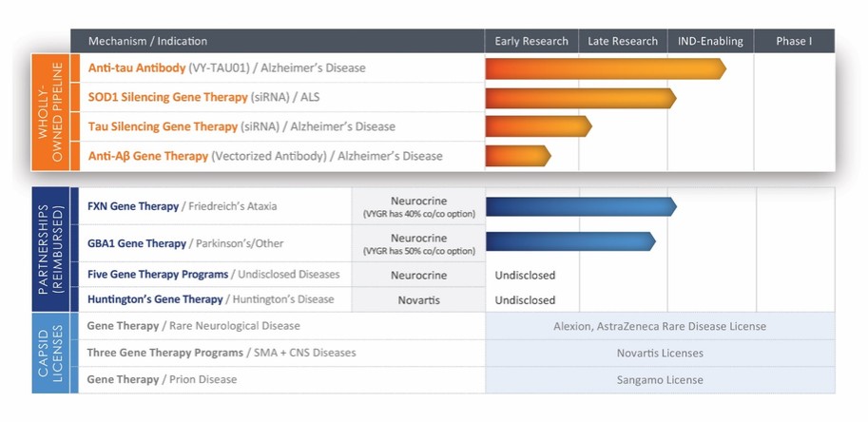The image size is (868, 422).
Task: Click the Mechanism / Indication header
Action: (x=147, y=41)
